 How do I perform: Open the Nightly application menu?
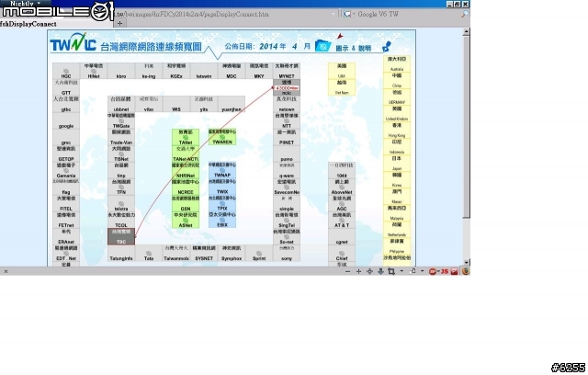(x=25, y=4)
